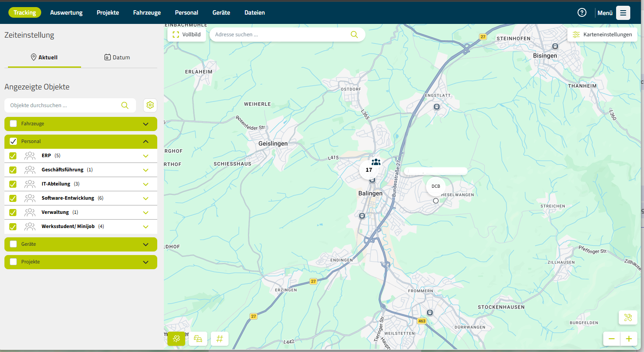Uncheck the Personal checkbox
Screen dimensions: 644x352
tap(13, 141)
